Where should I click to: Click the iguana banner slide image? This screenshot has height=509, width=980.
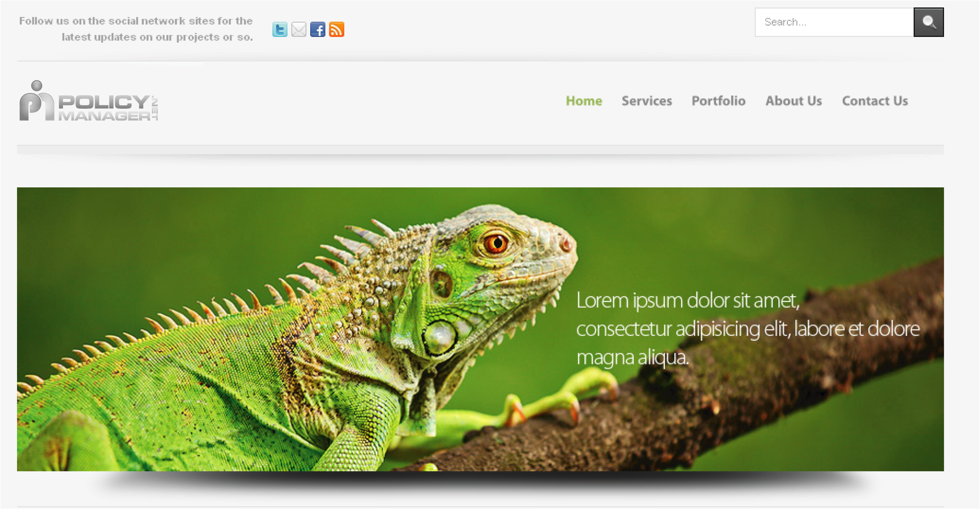pos(480,329)
